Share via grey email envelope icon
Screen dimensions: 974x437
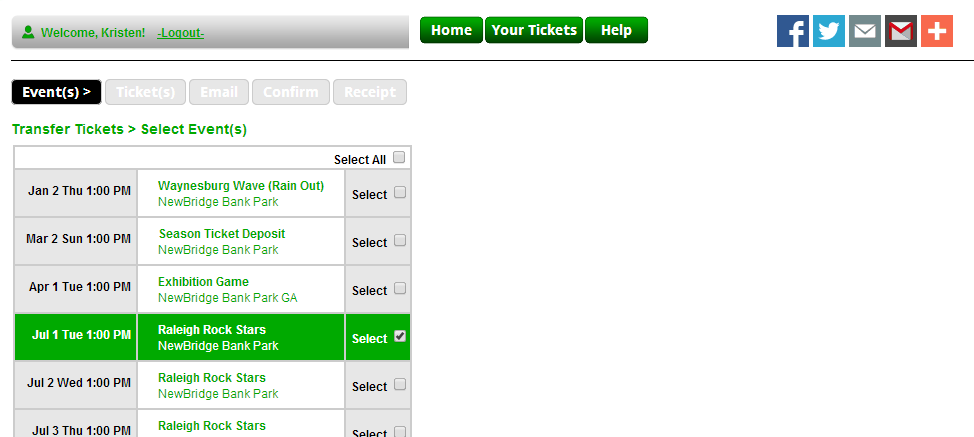[x=865, y=31]
